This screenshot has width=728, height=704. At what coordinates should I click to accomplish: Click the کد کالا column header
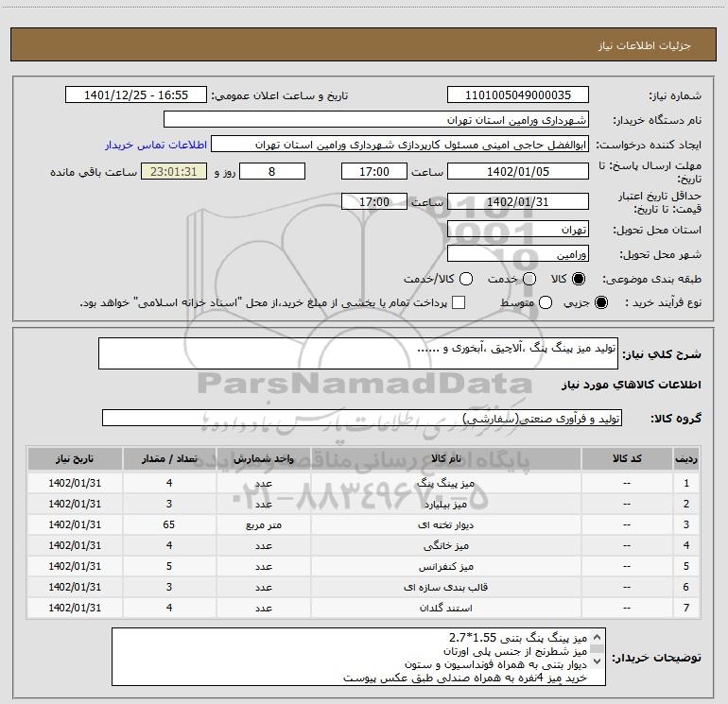coord(627,459)
